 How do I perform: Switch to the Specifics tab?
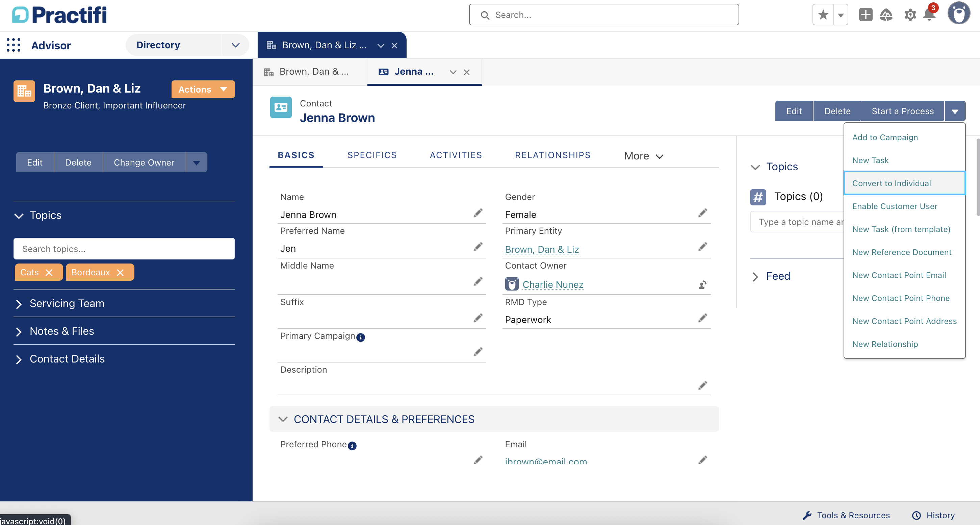pos(372,155)
